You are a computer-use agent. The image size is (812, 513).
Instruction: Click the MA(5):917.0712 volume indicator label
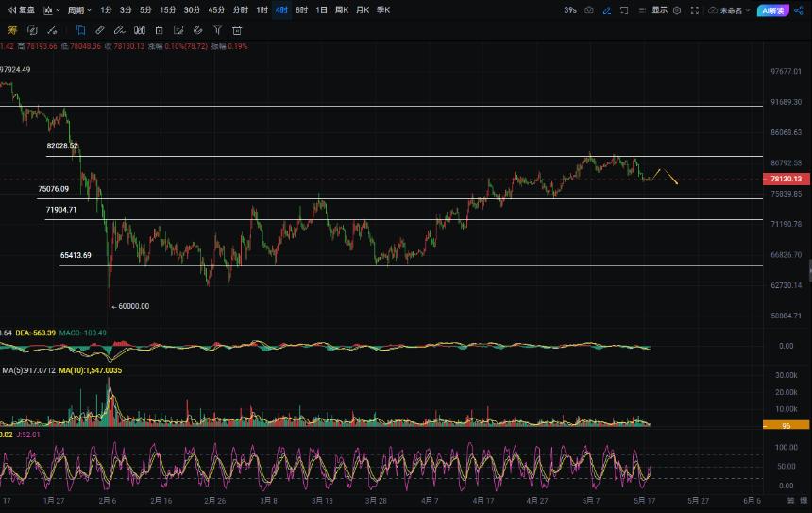point(28,370)
